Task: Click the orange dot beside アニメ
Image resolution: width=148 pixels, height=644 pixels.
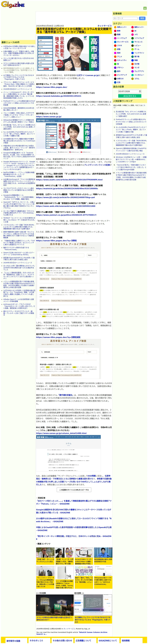Action: click(115, 57)
